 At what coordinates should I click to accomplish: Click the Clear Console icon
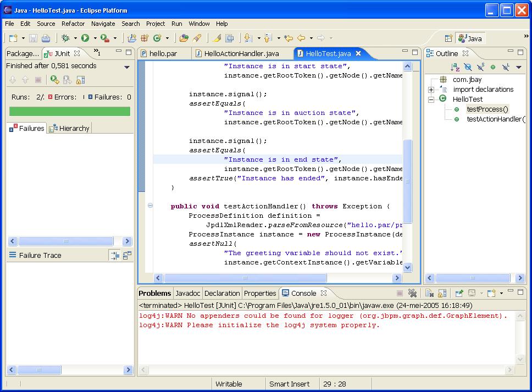(430, 293)
